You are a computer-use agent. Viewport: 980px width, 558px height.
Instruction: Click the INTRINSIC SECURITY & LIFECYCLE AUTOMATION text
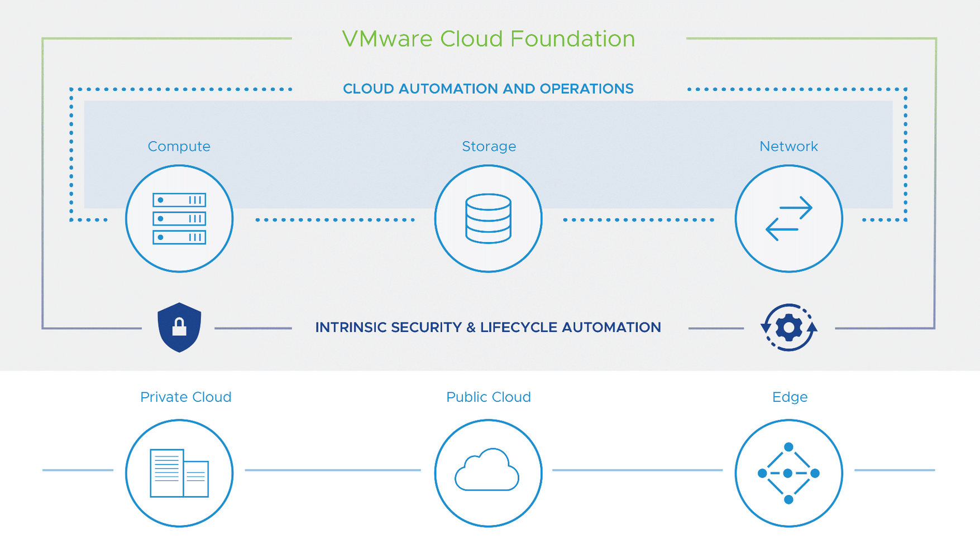(488, 328)
